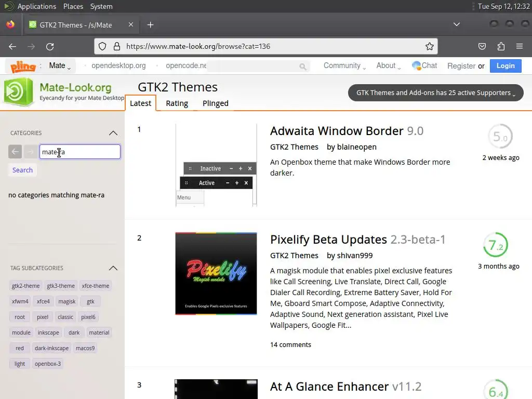Select the macos9 tag
The height and width of the screenshot is (399, 532).
[85, 348]
